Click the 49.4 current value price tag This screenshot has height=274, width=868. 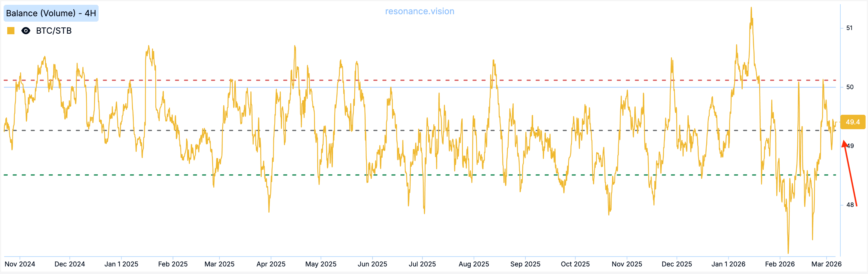pos(852,122)
